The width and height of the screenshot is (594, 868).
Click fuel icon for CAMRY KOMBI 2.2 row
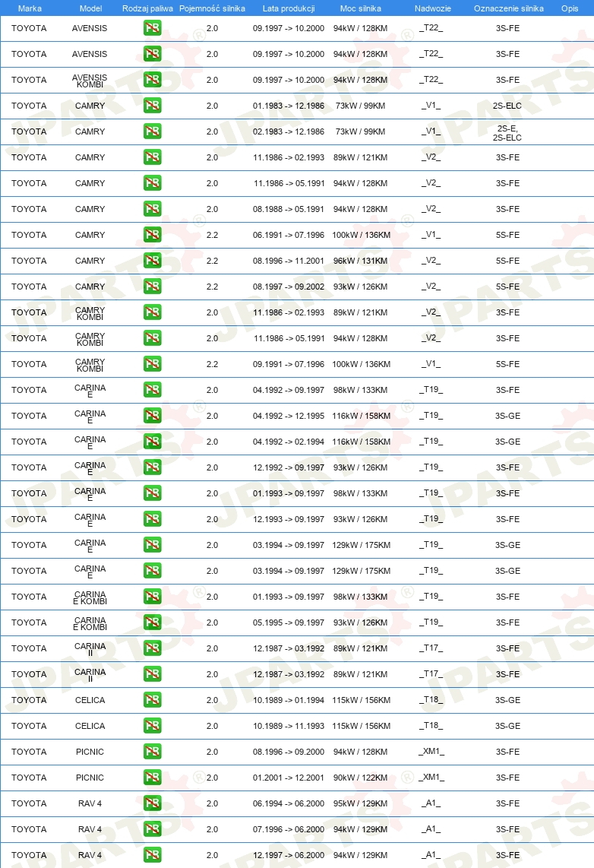(152, 364)
